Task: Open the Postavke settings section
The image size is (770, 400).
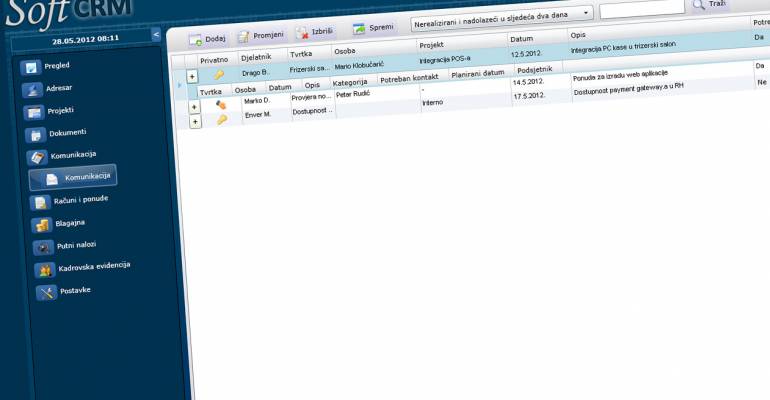Action: point(64,292)
